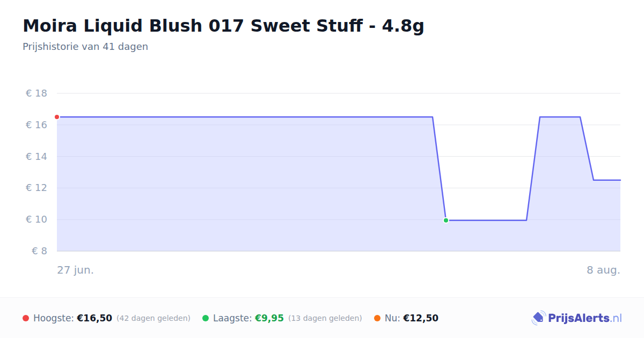Click the €9,95 lowest price value
The height and width of the screenshot is (338, 644).
click(x=269, y=318)
